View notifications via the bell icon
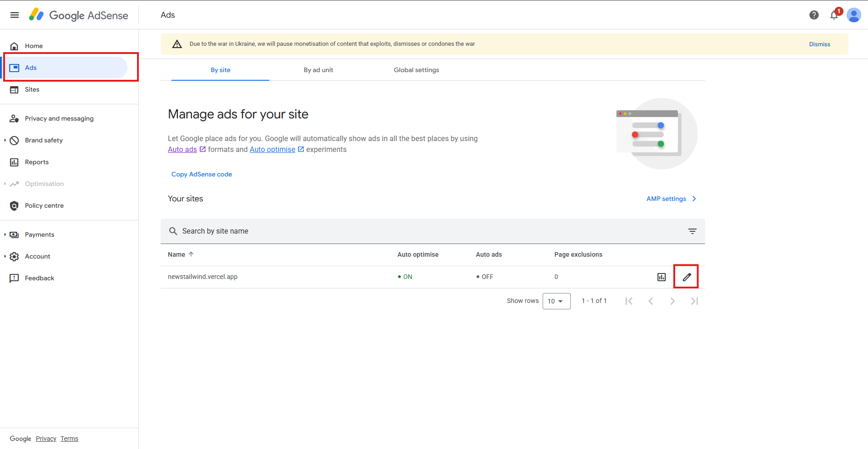Image resolution: width=868 pixels, height=449 pixels. point(834,15)
